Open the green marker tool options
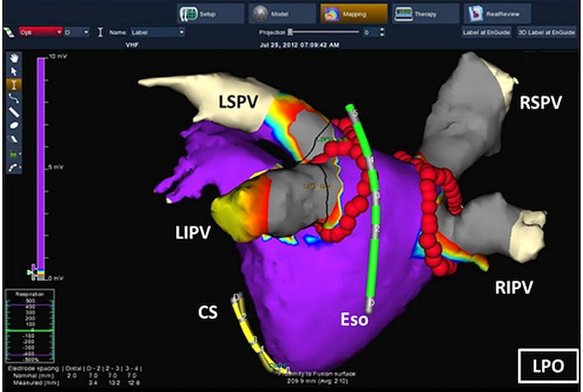The height and width of the screenshot is (392, 583). click(x=14, y=154)
